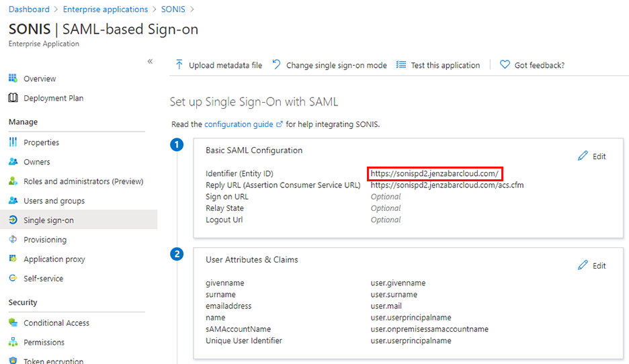Select Single sign-on in sidebar
629x364 pixels.
point(48,220)
